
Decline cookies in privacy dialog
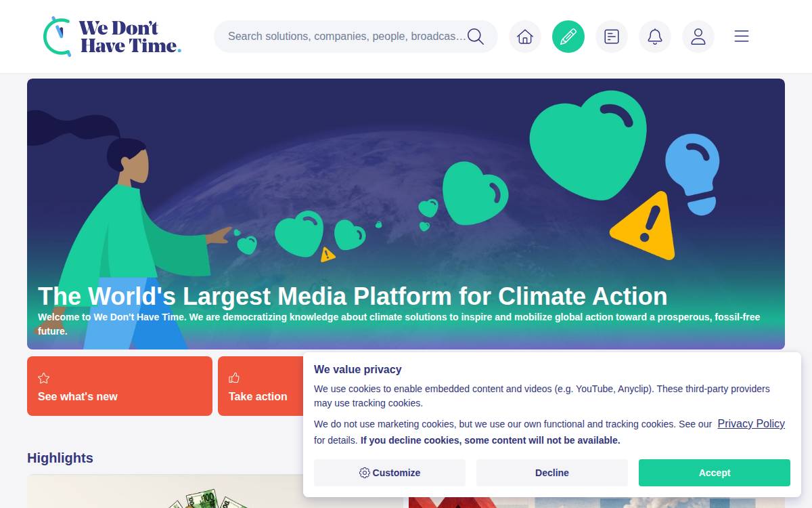click(552, 473)
